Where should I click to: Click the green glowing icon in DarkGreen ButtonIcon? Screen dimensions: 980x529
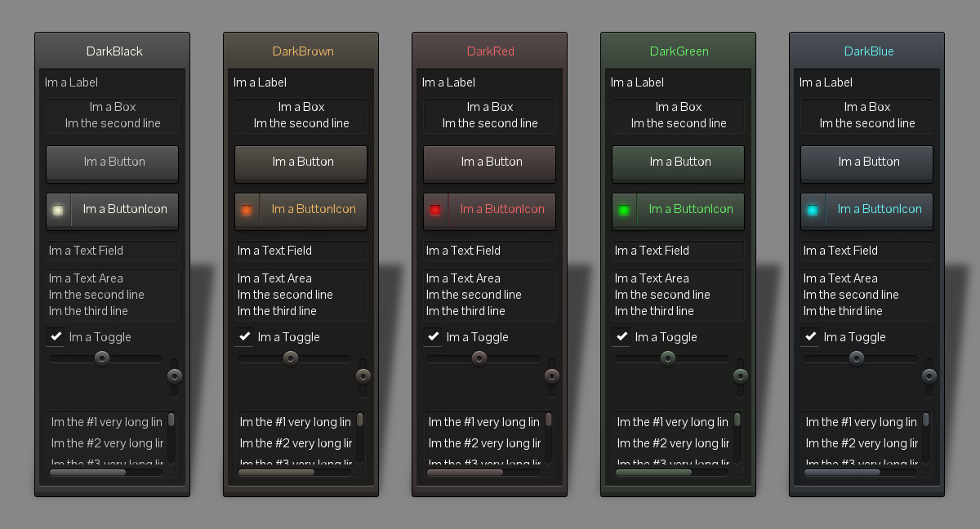tap(624, 210)
